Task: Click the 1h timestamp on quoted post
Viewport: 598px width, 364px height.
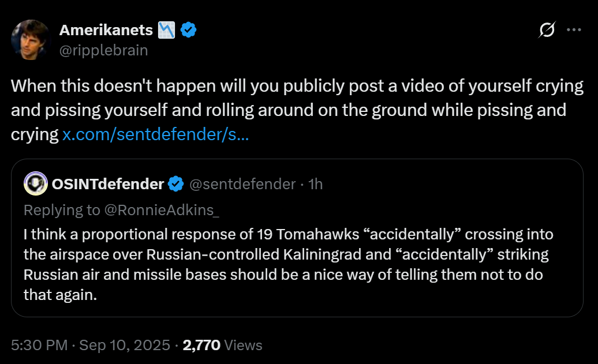Action: pos(316,184)
